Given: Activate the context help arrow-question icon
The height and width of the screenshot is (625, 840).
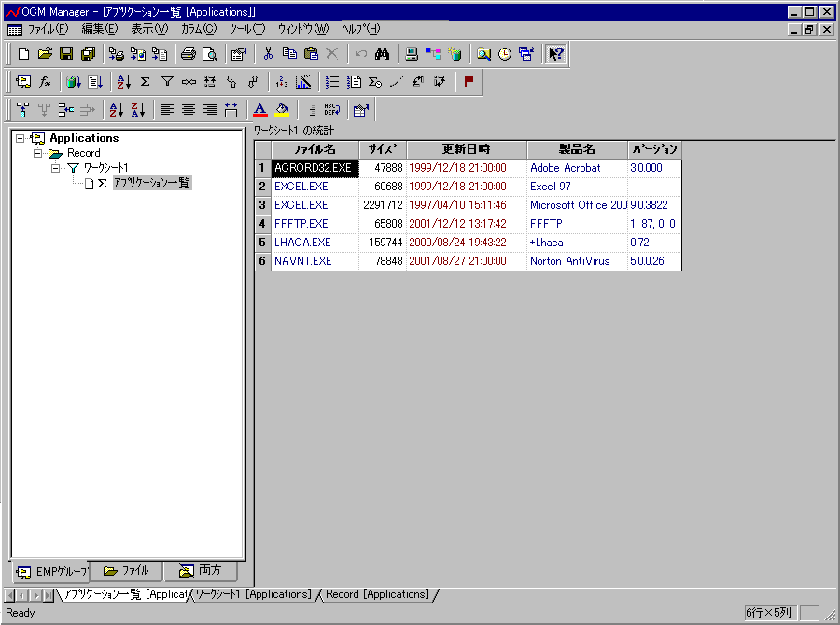Looking at the screenshot, I should coord(555,53).
